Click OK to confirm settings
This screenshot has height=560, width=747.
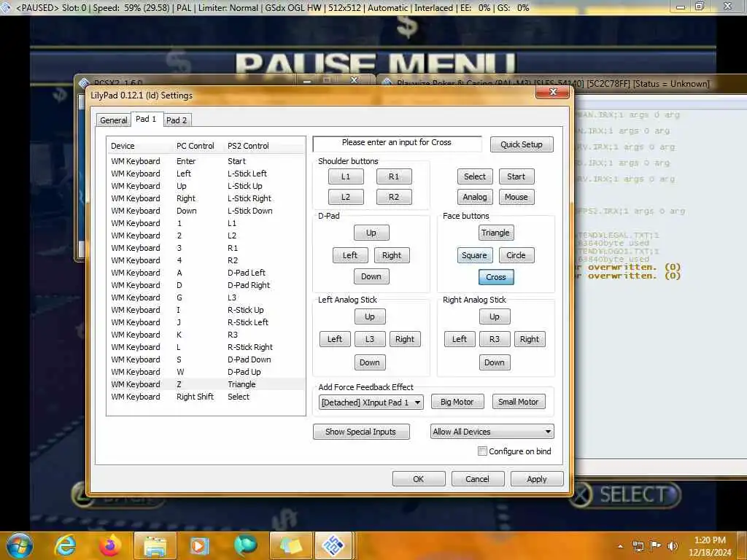[419, 479]
